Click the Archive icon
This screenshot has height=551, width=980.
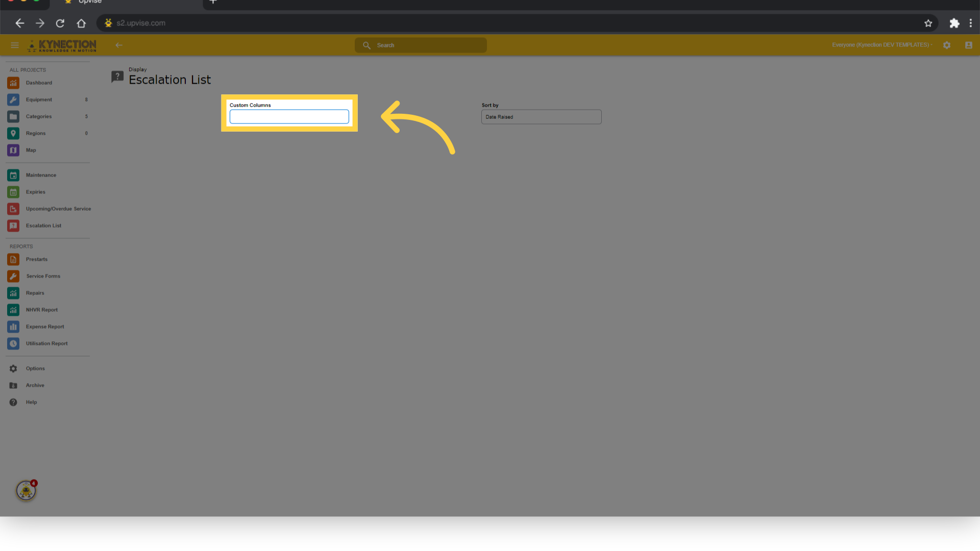pos(13,385)
